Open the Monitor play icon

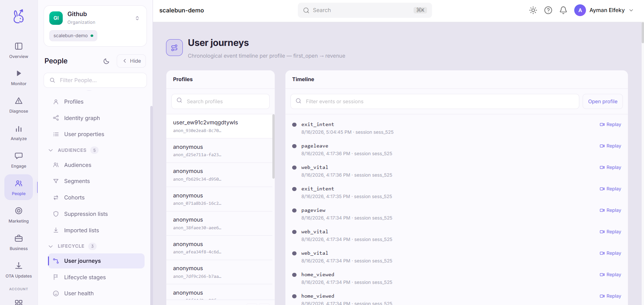click(19, 73)
